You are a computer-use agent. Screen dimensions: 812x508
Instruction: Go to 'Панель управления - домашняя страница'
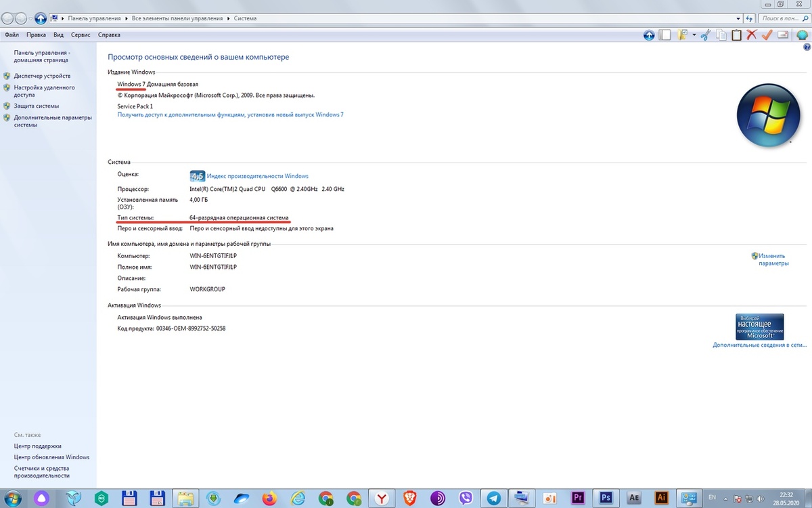click(42, 56)
